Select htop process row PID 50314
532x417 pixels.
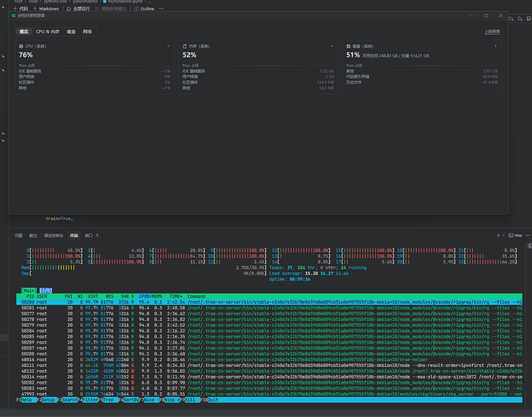click(x=269, y=377)
